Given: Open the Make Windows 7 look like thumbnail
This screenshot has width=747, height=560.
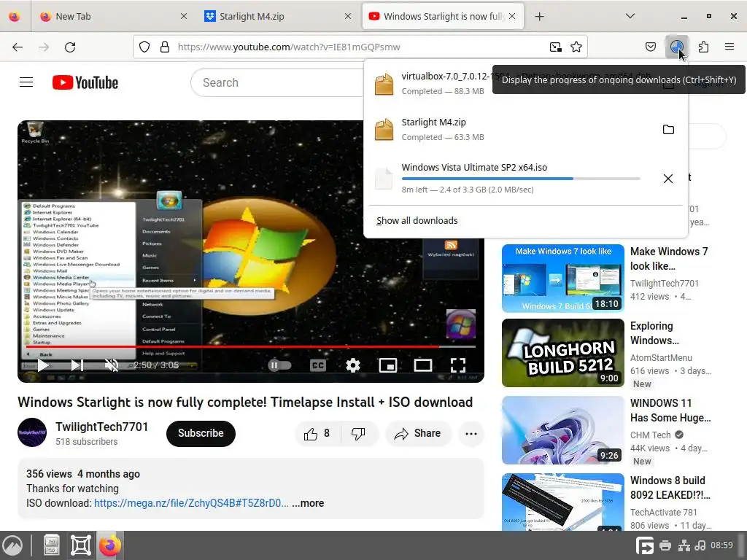Looking at the screenshot, I should point(562,278).
